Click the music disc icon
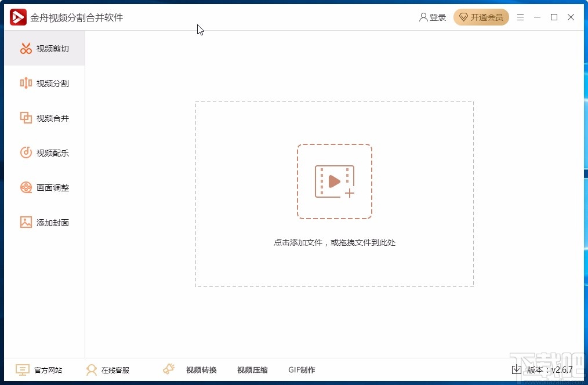Screen dimensions: 588x385 [26, 152]
